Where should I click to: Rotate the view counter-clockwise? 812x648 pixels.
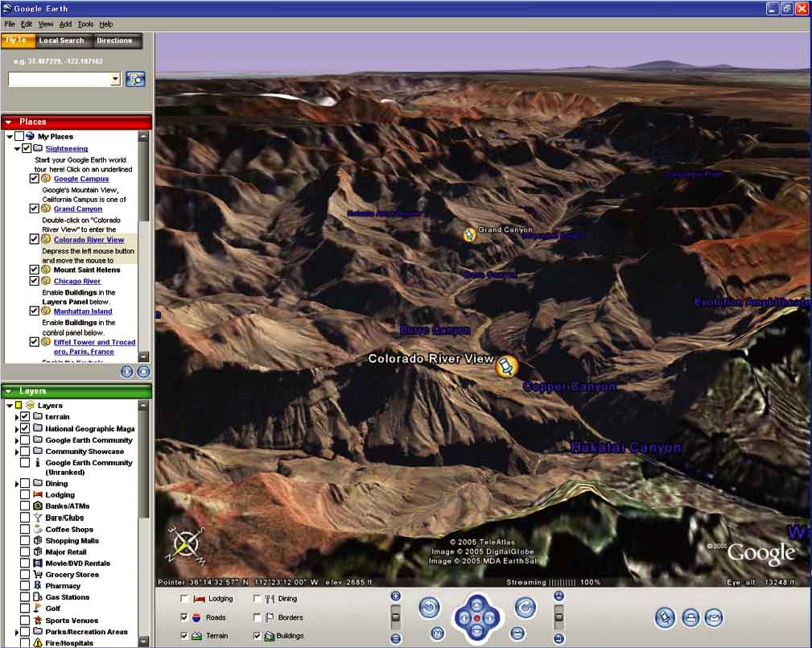(429, 607)
